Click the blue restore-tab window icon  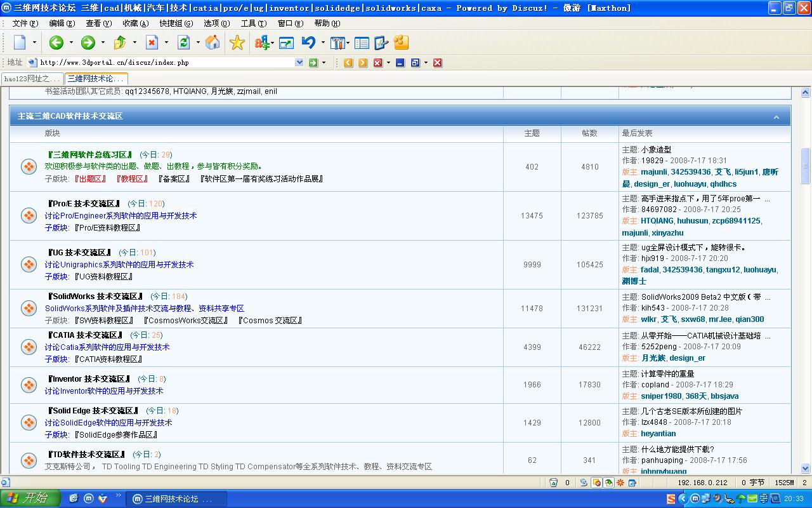[415, 62]
